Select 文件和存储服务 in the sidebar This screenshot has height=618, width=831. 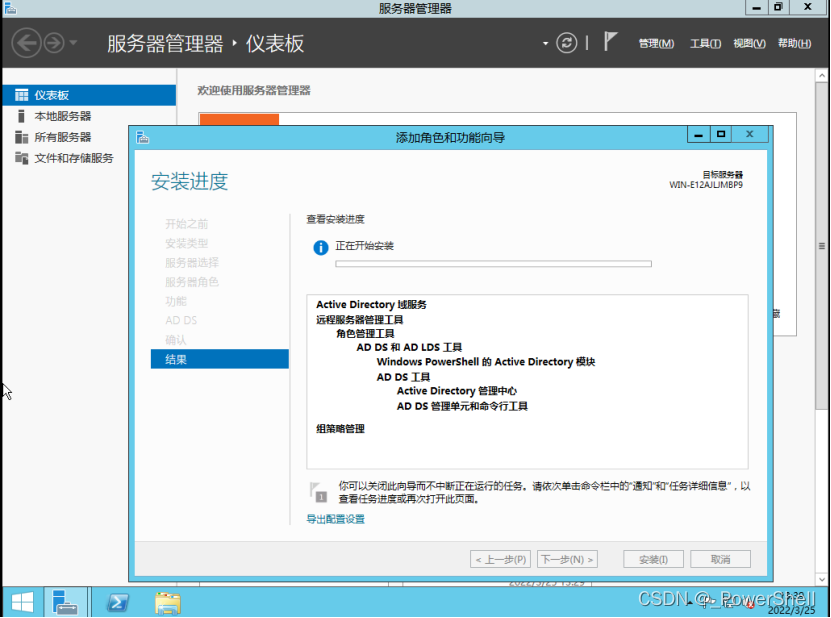coord(73,158)
